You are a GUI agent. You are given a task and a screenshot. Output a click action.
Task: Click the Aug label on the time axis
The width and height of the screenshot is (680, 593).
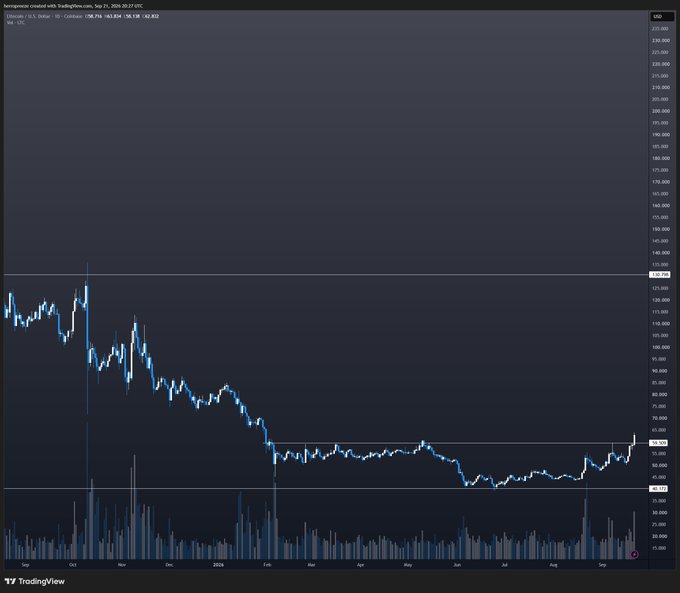point(553,565)
